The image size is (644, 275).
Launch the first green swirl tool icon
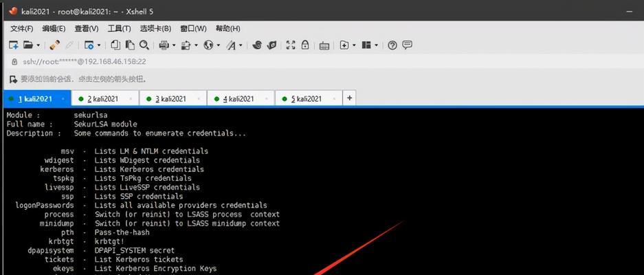(x=257, y=45)
